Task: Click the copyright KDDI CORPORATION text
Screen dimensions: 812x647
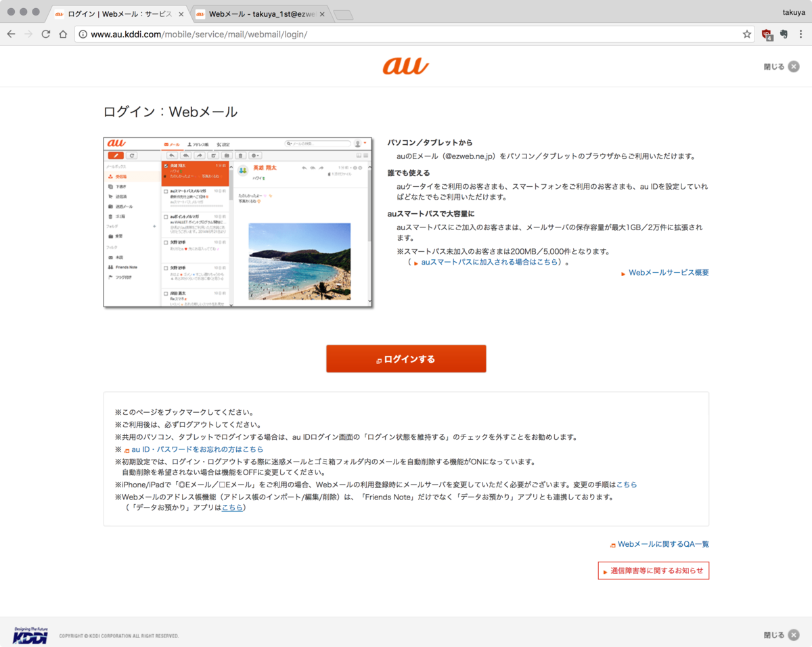Action: [x=119, y=636]
